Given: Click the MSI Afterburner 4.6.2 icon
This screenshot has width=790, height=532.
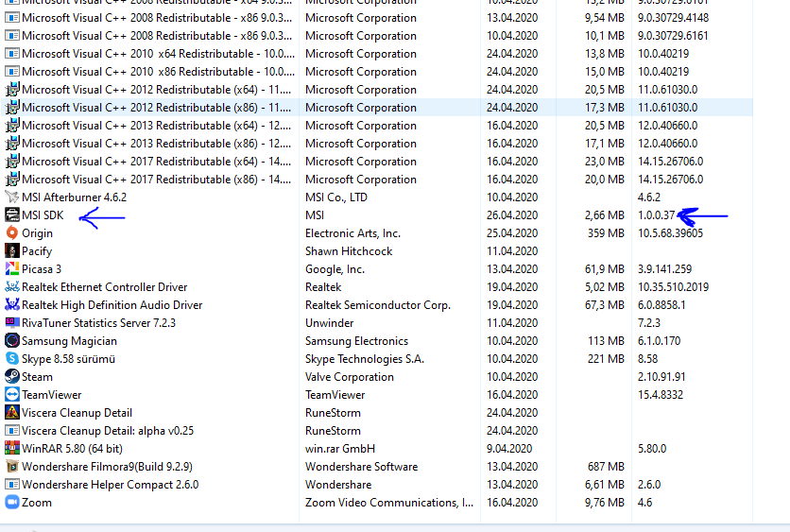Looking at the screenshot, I should [12, 197].
